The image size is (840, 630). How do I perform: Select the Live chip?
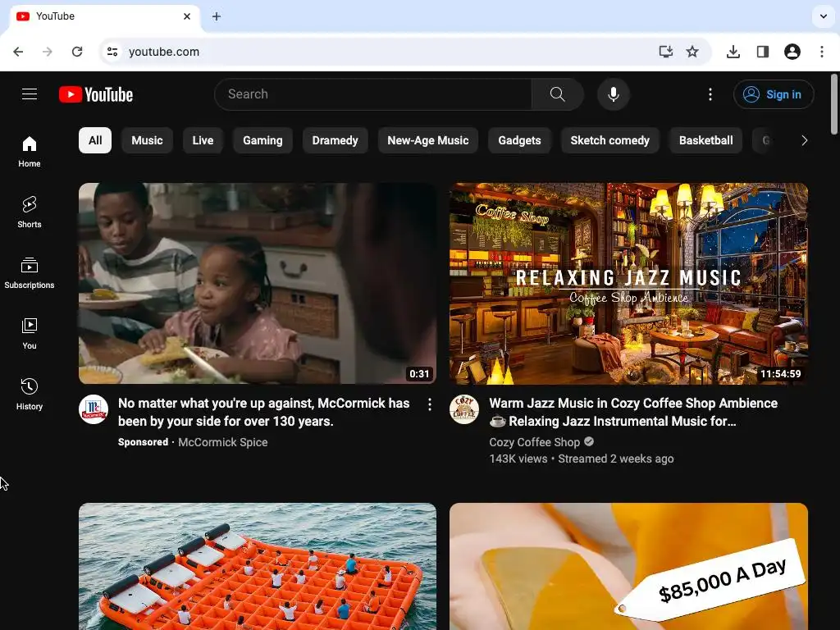pyautogui.click(x=203, y=140)
